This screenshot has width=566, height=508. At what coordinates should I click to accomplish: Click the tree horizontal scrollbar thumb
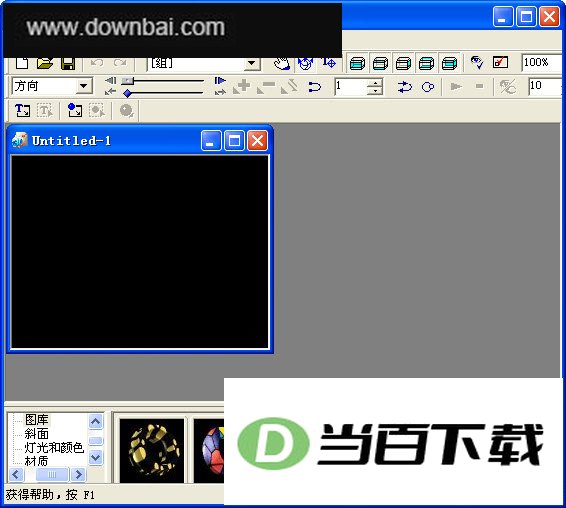52,474
